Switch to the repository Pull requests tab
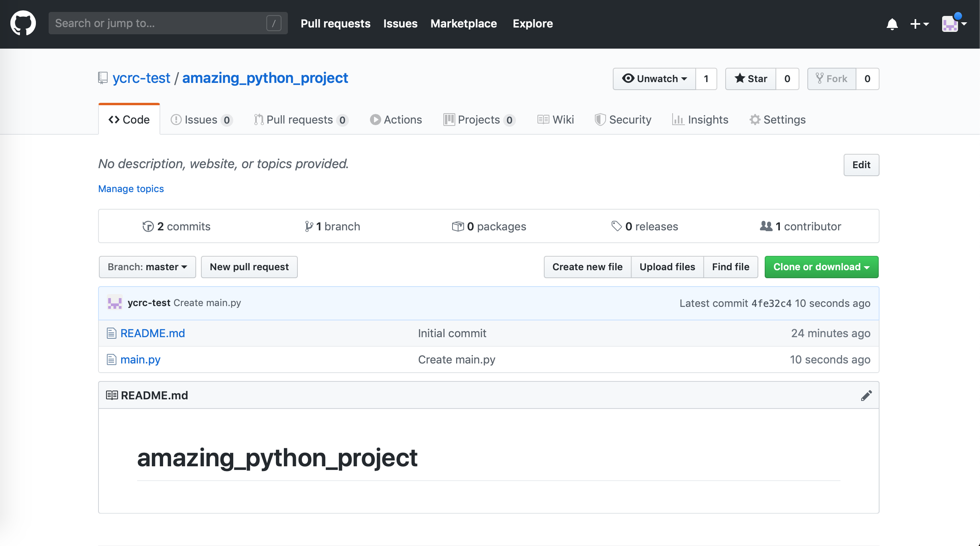The height and width of the screenshot is (546, 980). pyautogui.click(x=301, y=120)
